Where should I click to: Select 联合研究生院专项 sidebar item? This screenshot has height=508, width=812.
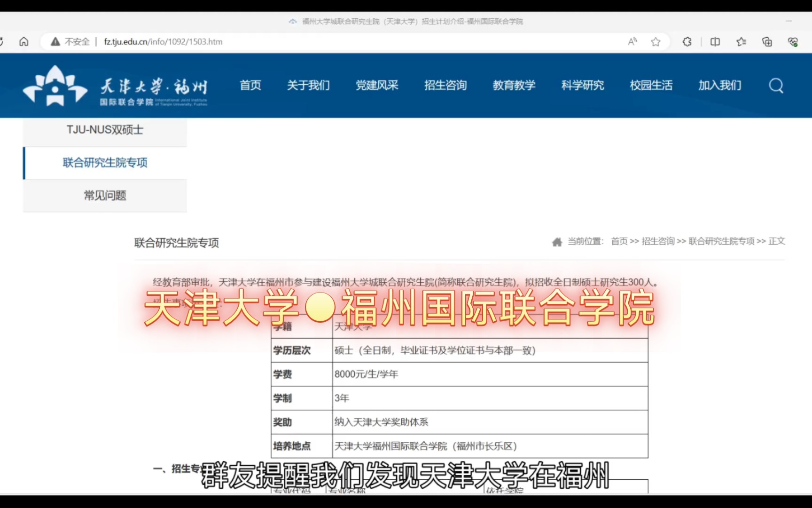[105, 163]
